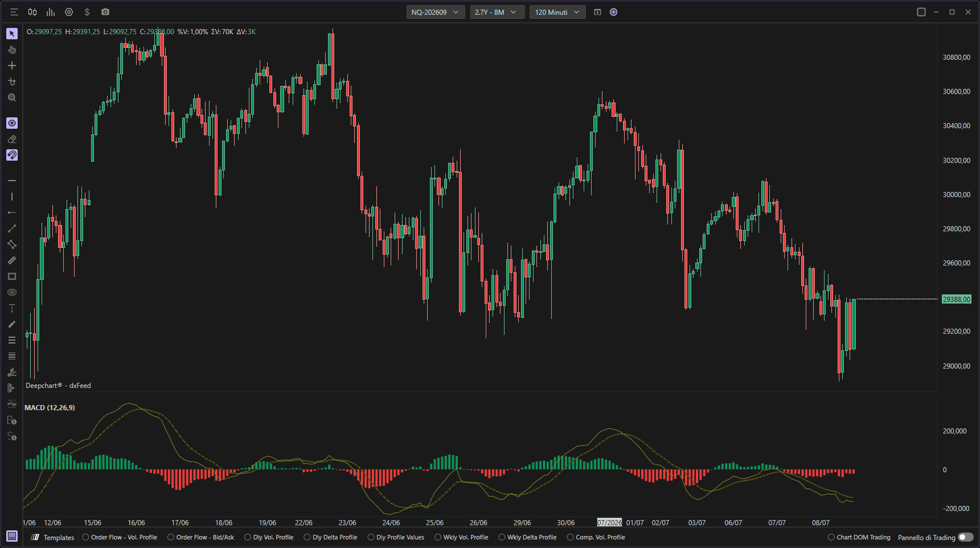Open the 2.7Y - BM range dropdown
This screenshot has height=548, width=980.
click(497, 12)
